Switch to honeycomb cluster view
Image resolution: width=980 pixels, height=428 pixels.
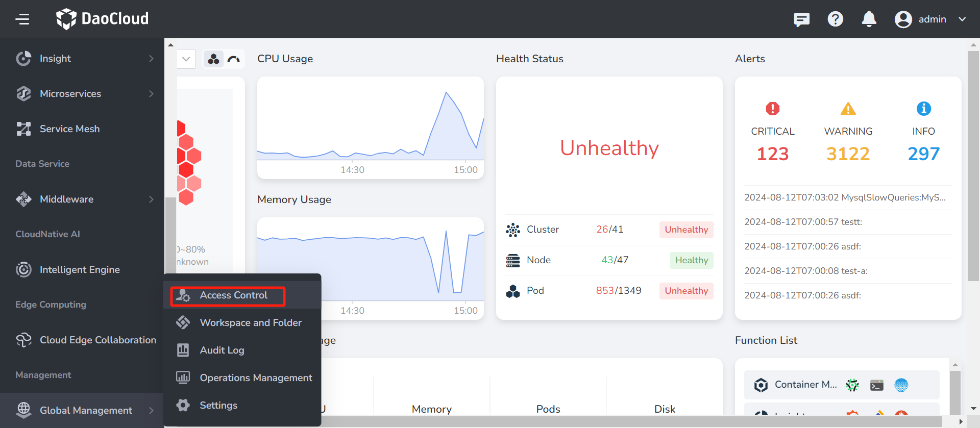click(214, 59)
